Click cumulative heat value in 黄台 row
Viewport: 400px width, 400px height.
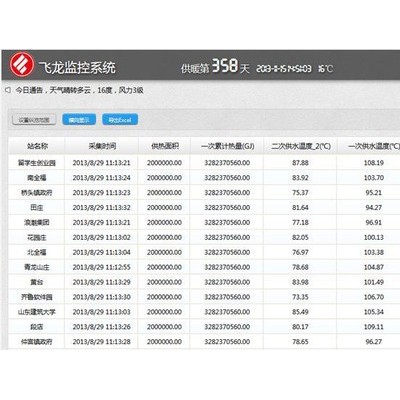(227, 282)
